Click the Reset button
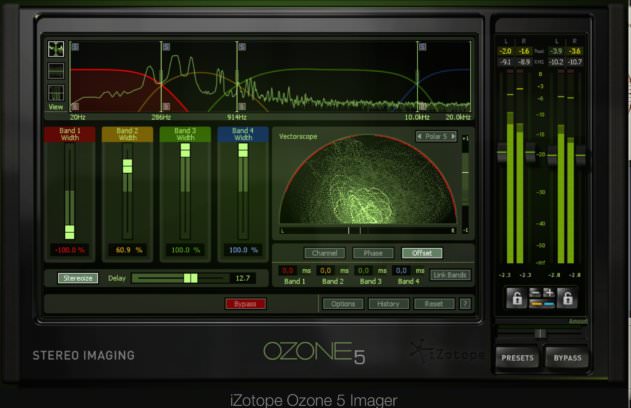The width and height of the screenshot is (631, 408). click(434, 304)
